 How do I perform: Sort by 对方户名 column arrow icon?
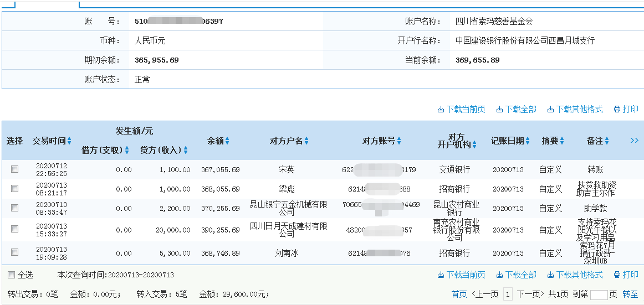[x=306, y=142]
